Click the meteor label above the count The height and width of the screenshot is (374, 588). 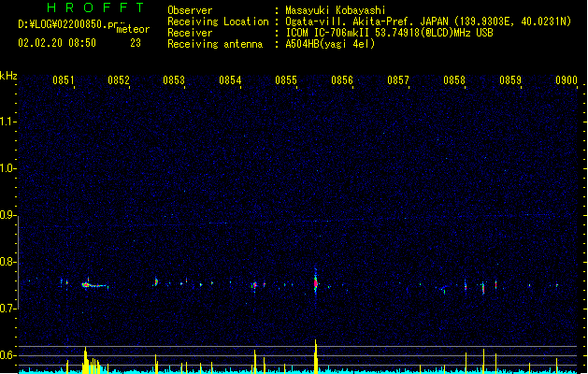click(x=133, y=29)
